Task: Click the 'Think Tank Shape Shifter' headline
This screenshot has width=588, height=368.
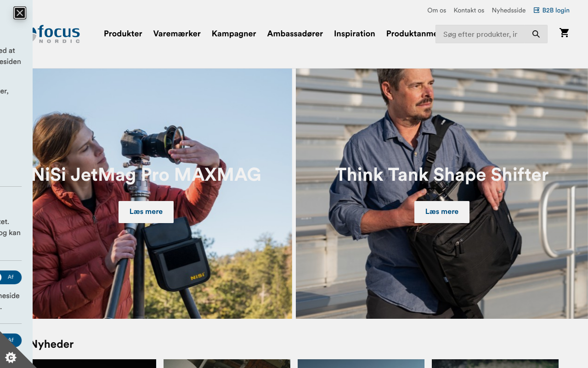Action: 442,175
